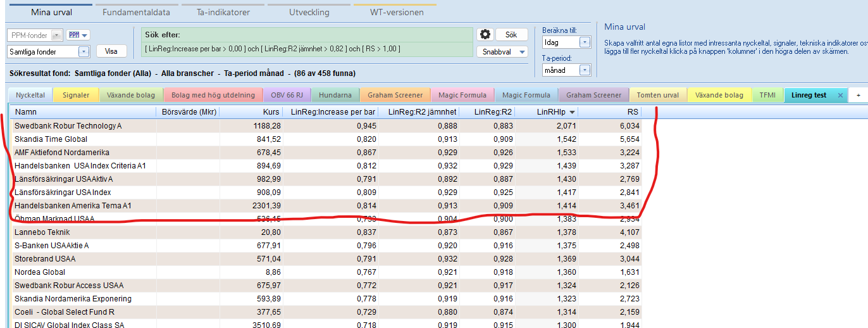Click the LinRHlp value 2,071

566,126
